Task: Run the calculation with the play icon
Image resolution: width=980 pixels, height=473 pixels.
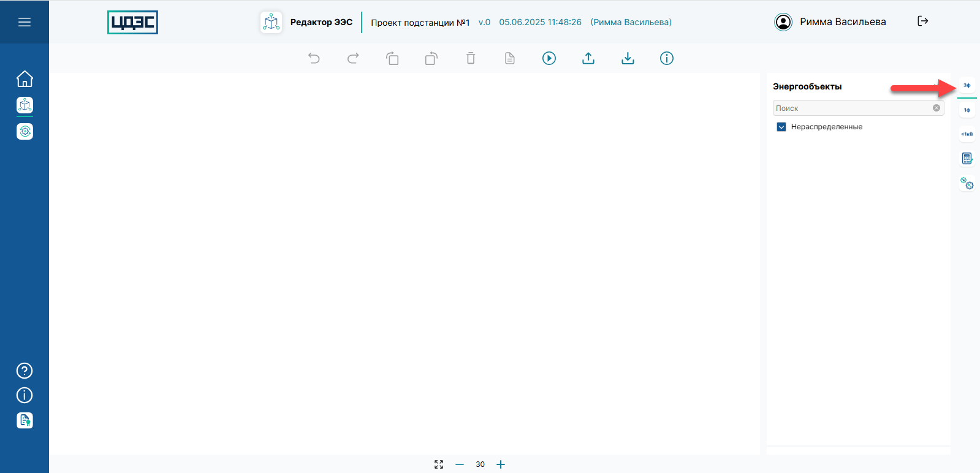Action: point(549,58)
